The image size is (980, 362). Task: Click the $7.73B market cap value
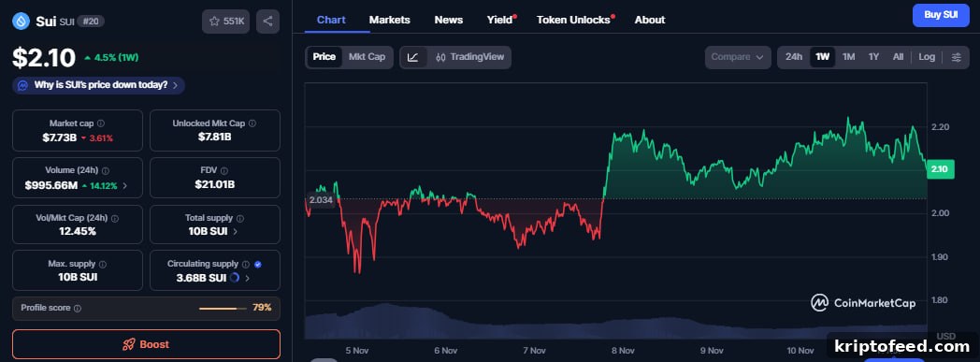coord(59,138)
